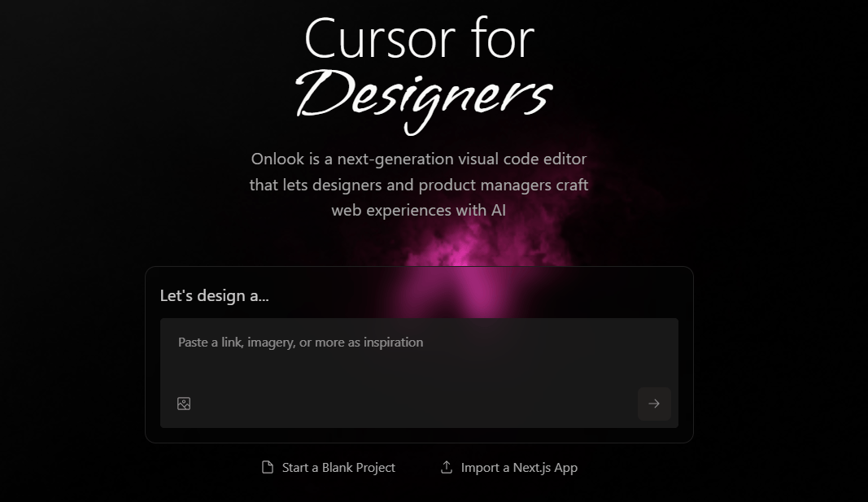Click the "Cursor for" heading
Screen dimensions: 868x502
click(x=419, y=38)
